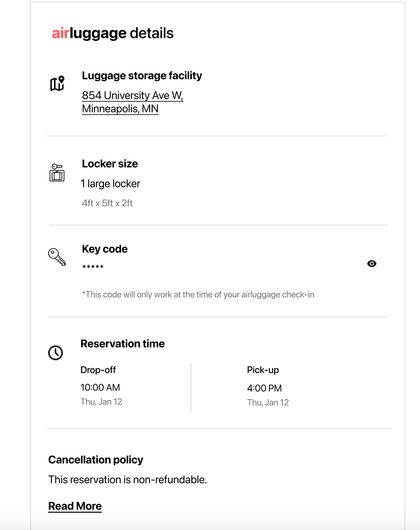This screenshot has height=530, width=420.
Task: Click the locker suitcase key icon
Action: coord(57,172)
